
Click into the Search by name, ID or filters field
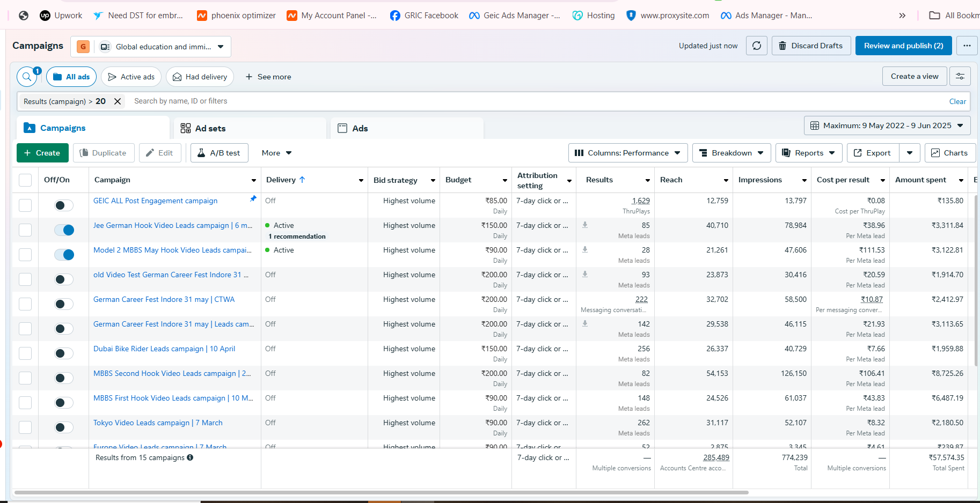pos(537,101)
